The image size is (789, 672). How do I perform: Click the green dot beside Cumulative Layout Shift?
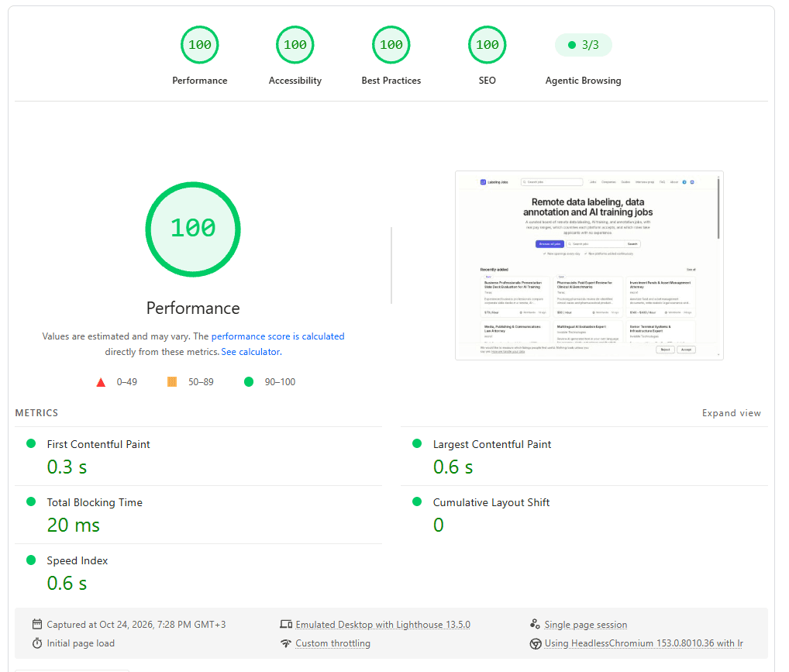click(x=417, y=501)
